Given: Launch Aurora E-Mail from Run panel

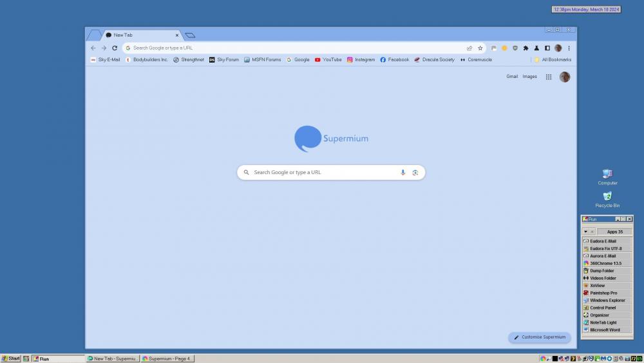Looking at the screenshot, I should point(607,256).
